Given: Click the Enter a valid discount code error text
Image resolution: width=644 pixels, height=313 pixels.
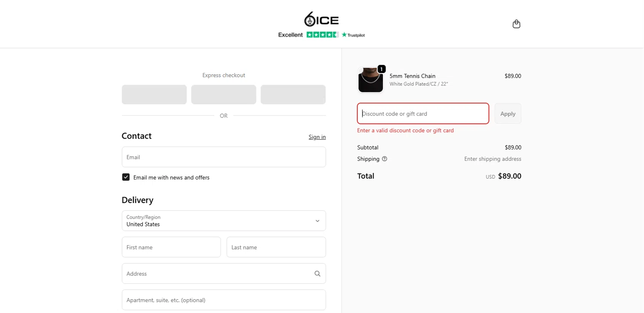Looking at the screenshot, I should [405, 131].
